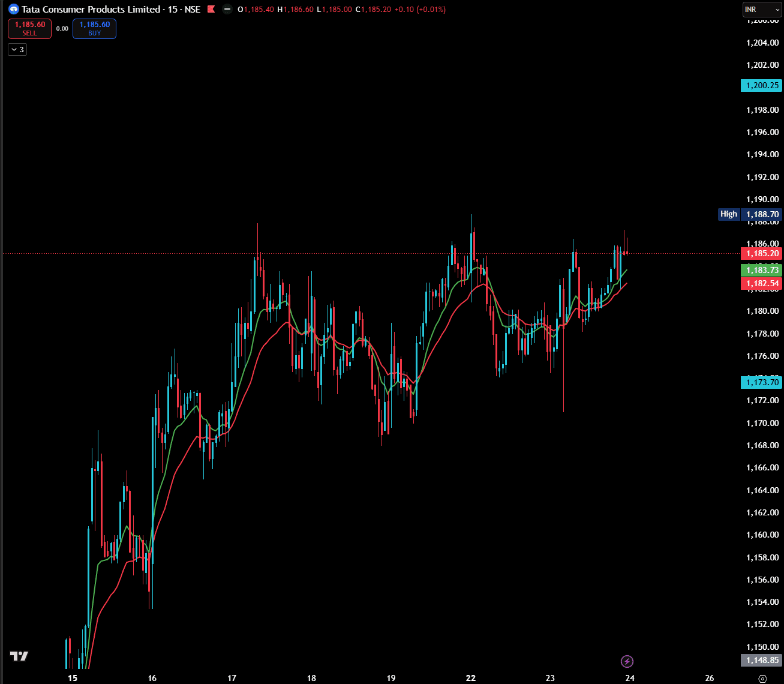Click date 18 on the time axis

point(311,678)
